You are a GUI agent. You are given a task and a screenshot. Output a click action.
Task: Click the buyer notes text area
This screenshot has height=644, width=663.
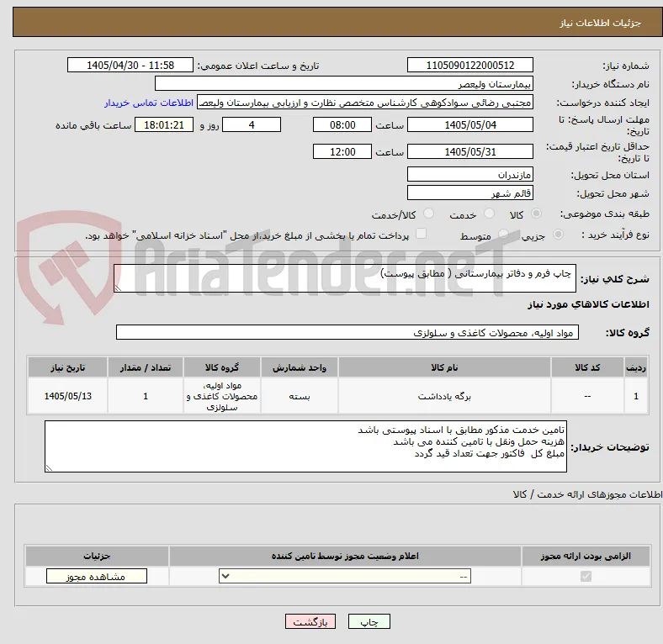[x=305, y=446]
